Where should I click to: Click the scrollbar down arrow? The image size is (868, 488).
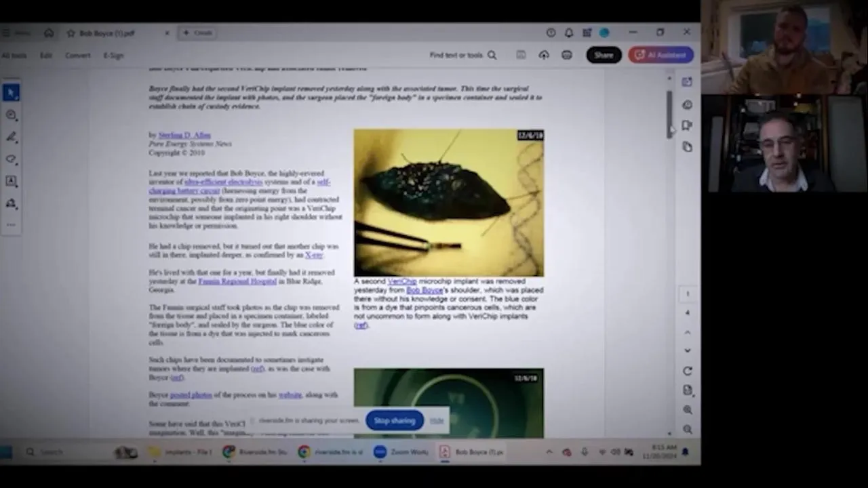tap(670, 433)
